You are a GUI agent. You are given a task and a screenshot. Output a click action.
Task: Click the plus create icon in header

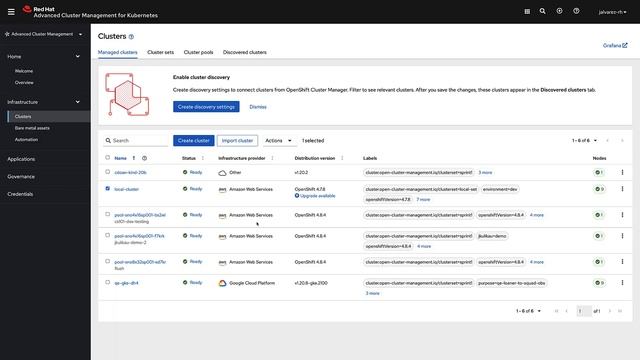559,11
